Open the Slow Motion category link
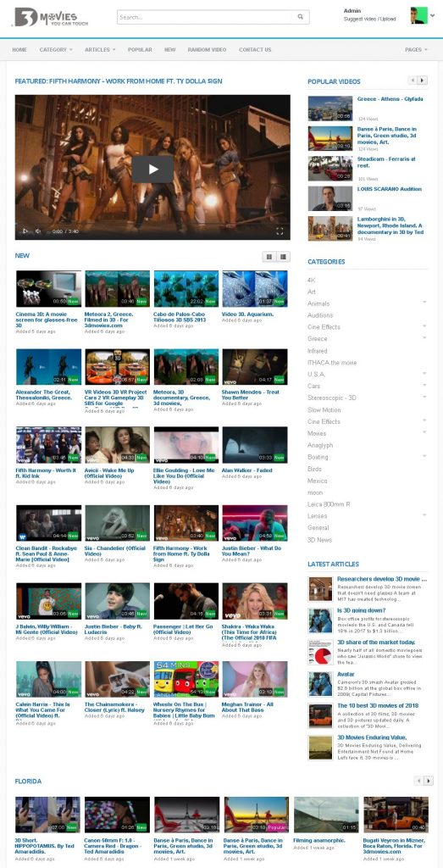 324,409
